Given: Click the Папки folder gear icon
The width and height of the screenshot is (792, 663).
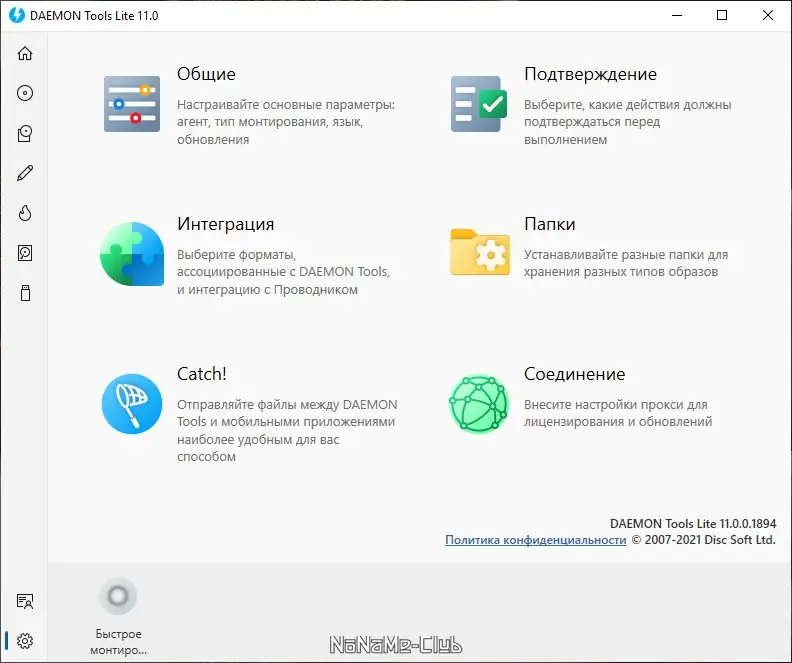Looking at the screenshot, I should click(x=480, y=252).
